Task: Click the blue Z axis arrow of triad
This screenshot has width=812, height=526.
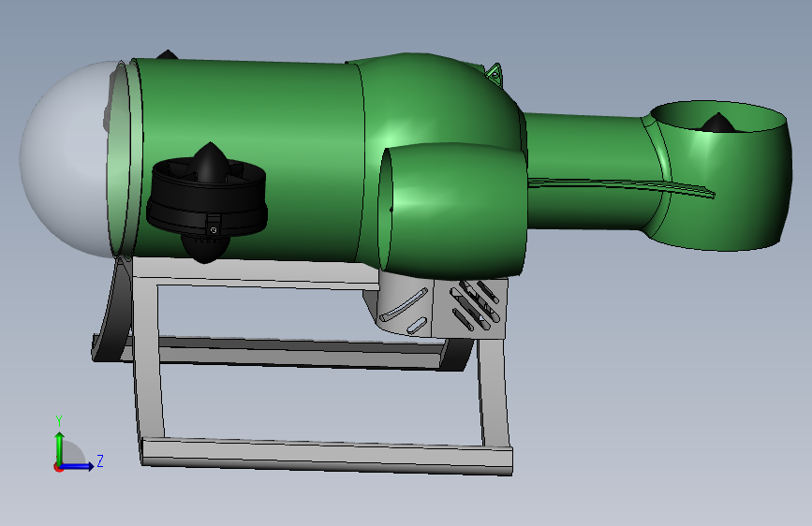Action: point(78,467)
